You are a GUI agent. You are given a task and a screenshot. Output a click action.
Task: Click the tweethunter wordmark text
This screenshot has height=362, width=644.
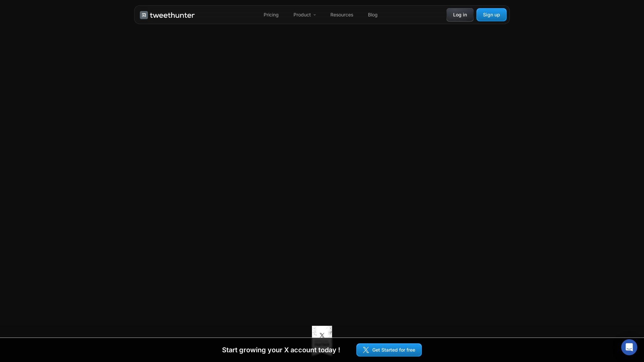click(x=172, y=15)
